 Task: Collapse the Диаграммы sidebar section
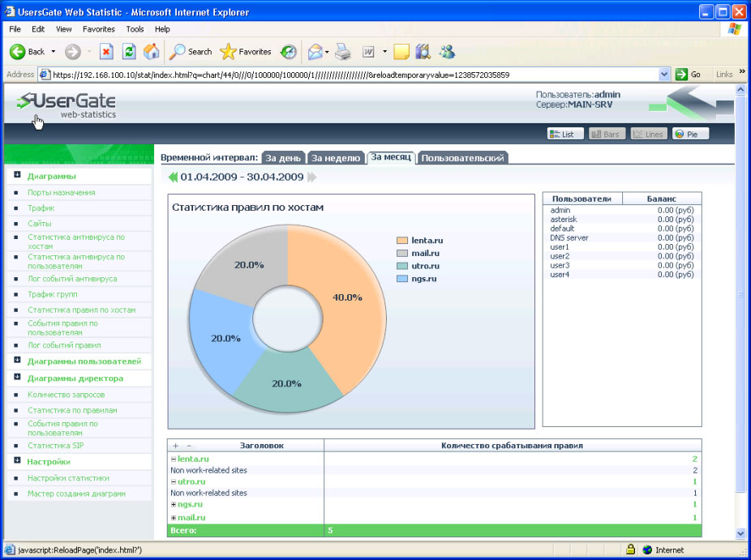point(16,176)
